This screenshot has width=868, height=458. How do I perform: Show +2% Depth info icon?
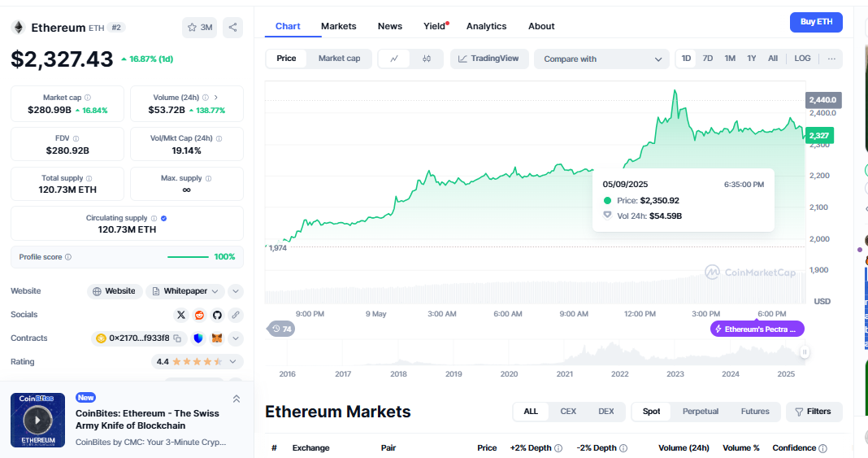coord(558,448)
